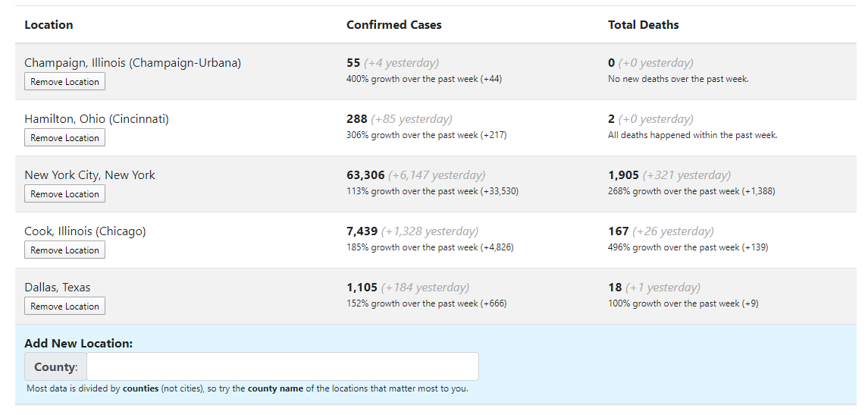Click the Confirmed Cases column header
This screenshot has width=868, height=415.
point(393,25)
